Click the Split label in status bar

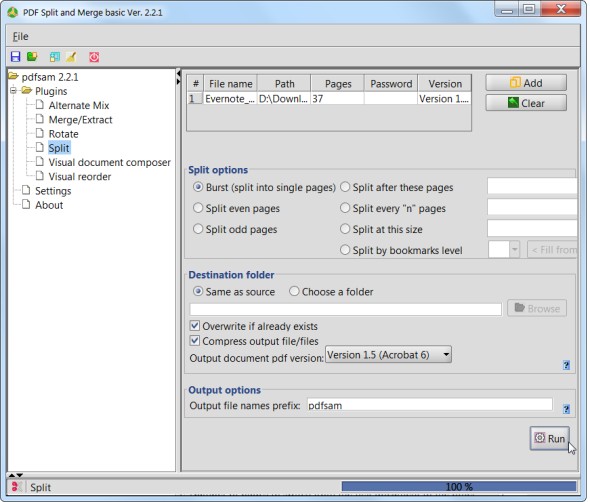click(x=40, y=487)
